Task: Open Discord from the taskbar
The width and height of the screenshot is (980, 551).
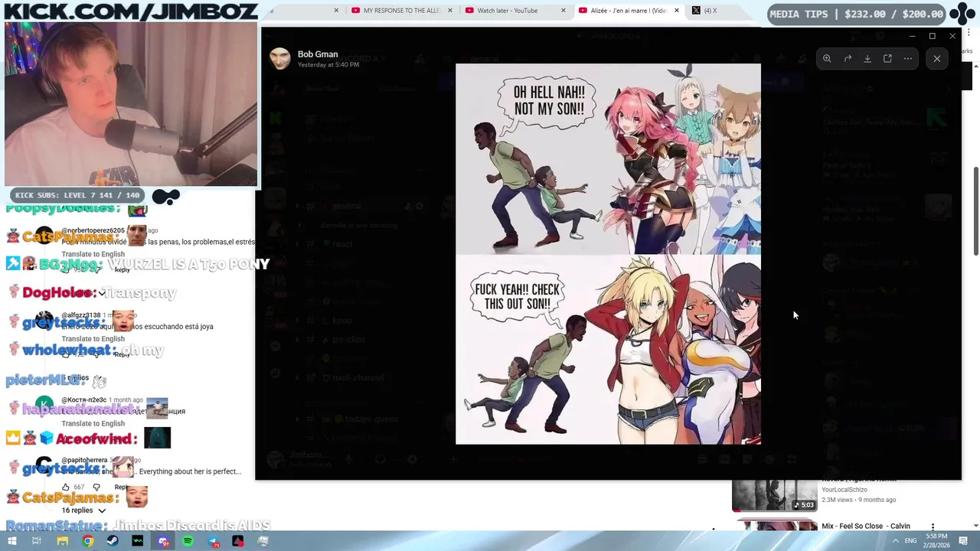Action: click(163, 541)
